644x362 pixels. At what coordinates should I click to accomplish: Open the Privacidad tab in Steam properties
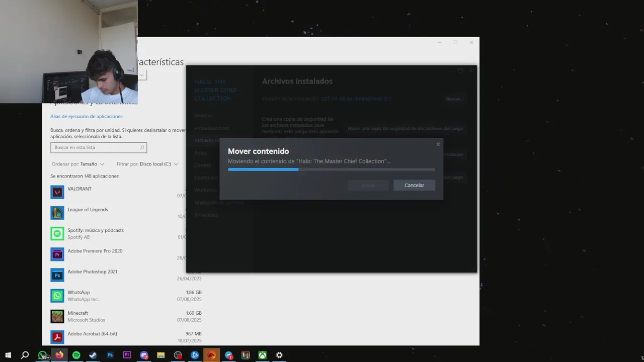pyautogui.click(x=206, y=215)
